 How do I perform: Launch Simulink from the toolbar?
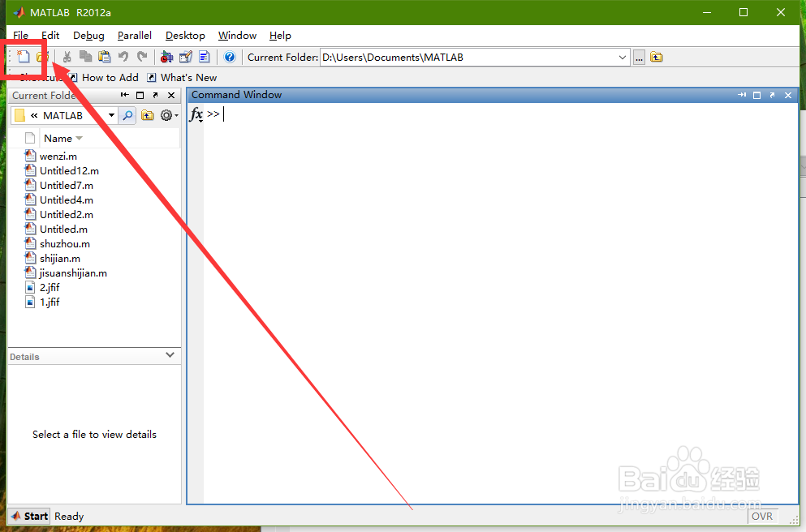click(x=166, y=57)
